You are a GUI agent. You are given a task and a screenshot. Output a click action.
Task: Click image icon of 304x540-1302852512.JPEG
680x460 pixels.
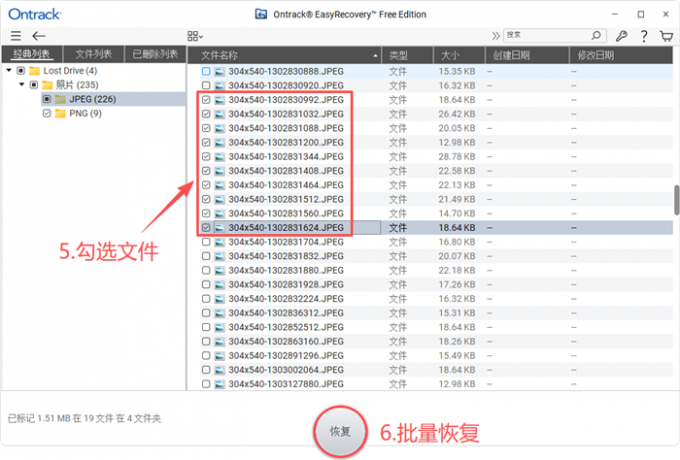click(220, 327)
